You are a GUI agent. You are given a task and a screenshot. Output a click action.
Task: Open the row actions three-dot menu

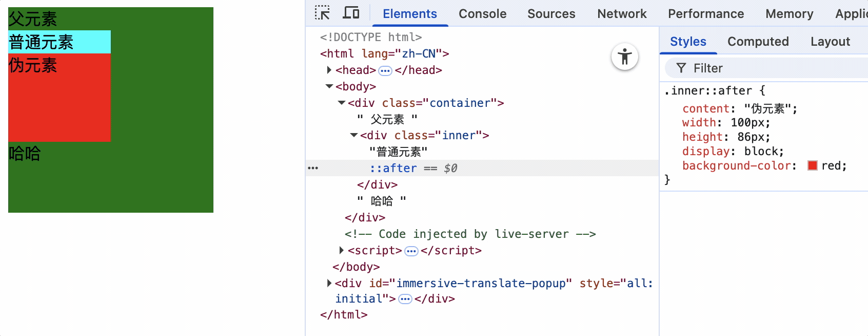(313, 168)
